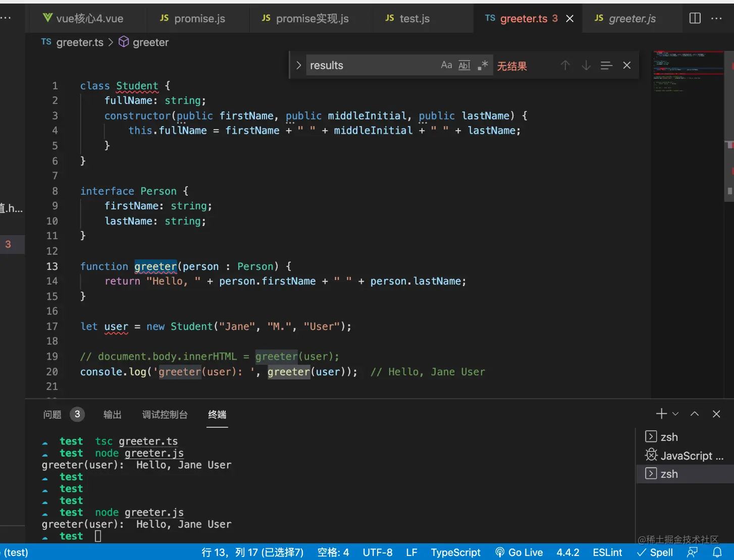
Task: Click the find input containing results
Action: pyautogui.click(x=371, y=65)
